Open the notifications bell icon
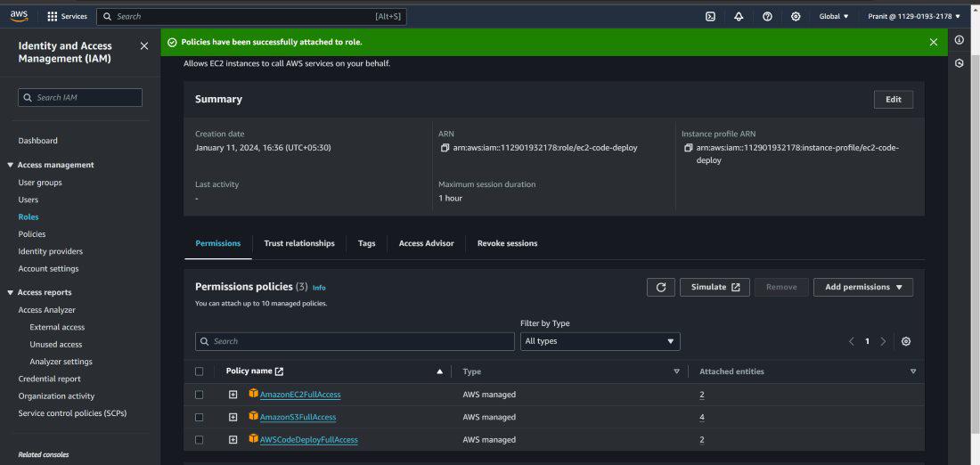Screen dimensions: 980x465 pyautogui.click(x=739, y=16)
